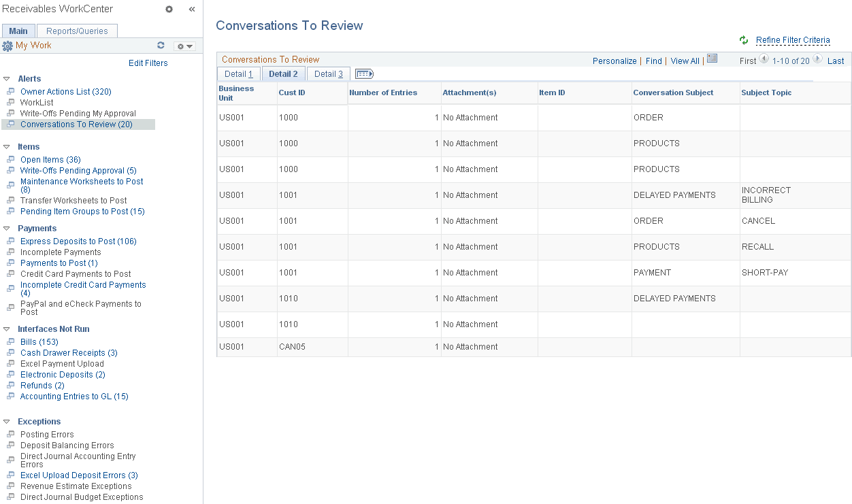Select the DELAYED PAYMENTS INCORRECT BILLING row
The height and width of the screenshot is (504, 852).
534,195
